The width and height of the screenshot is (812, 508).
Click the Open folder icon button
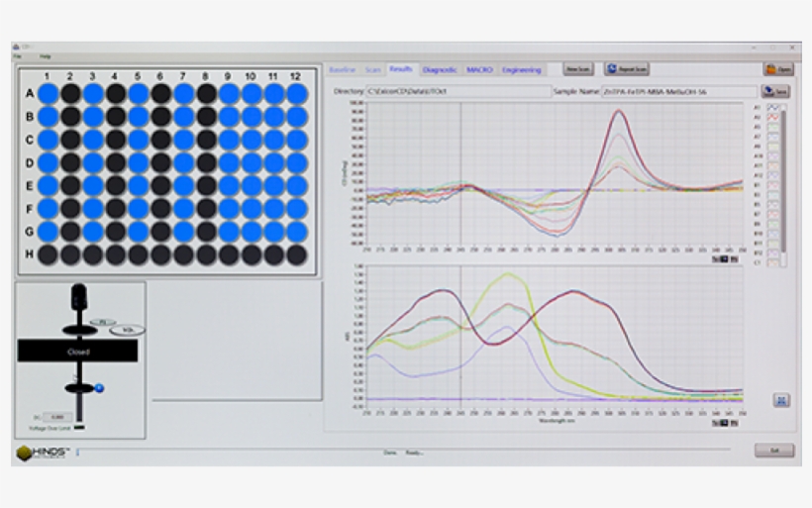pyautogui.click(x=779, y=69)
